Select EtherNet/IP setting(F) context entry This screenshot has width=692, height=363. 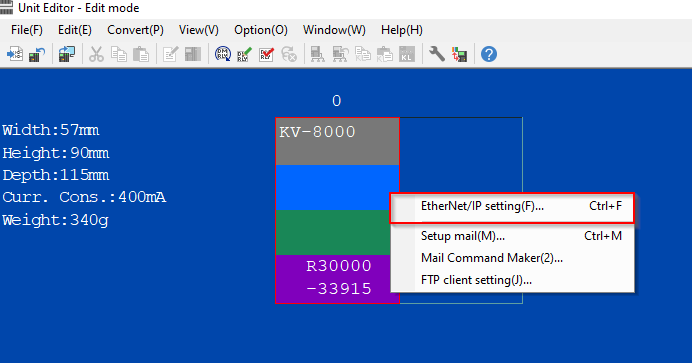(x=512, y=206)
